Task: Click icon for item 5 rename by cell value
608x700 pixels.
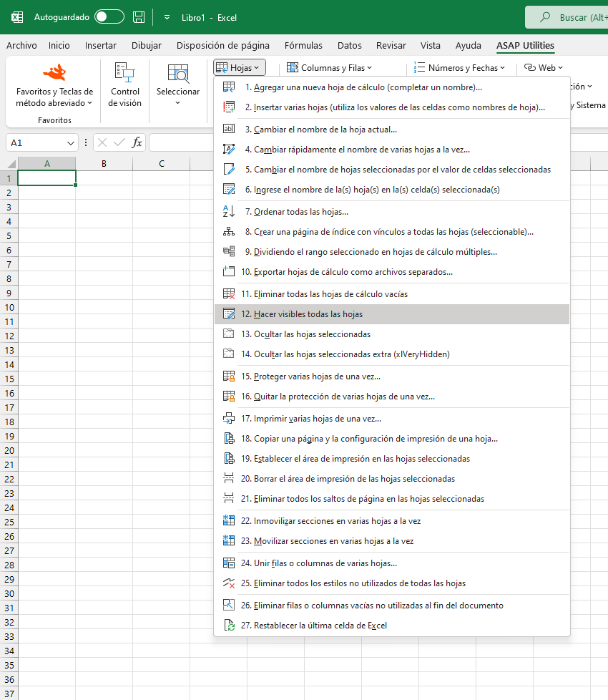Action: 229,169
